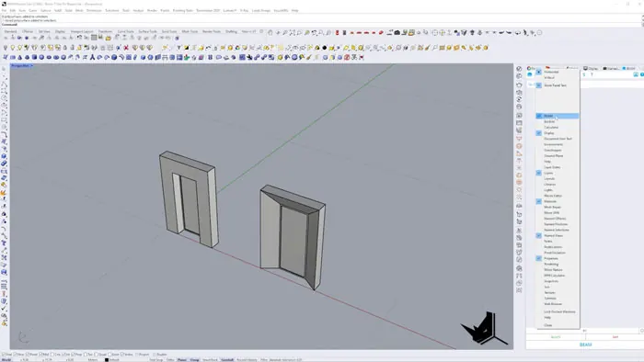Viewport: 644px width, 362px height.
Task: Switch to the Viewport Layout toolbar tab
Action: [x=82, y=31]
